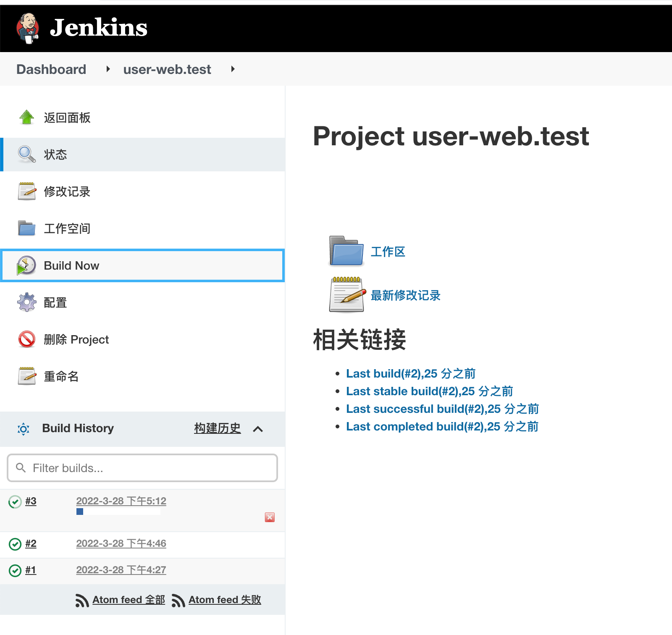Open build #2 link

pyautogui.click(x=31, y=543)
